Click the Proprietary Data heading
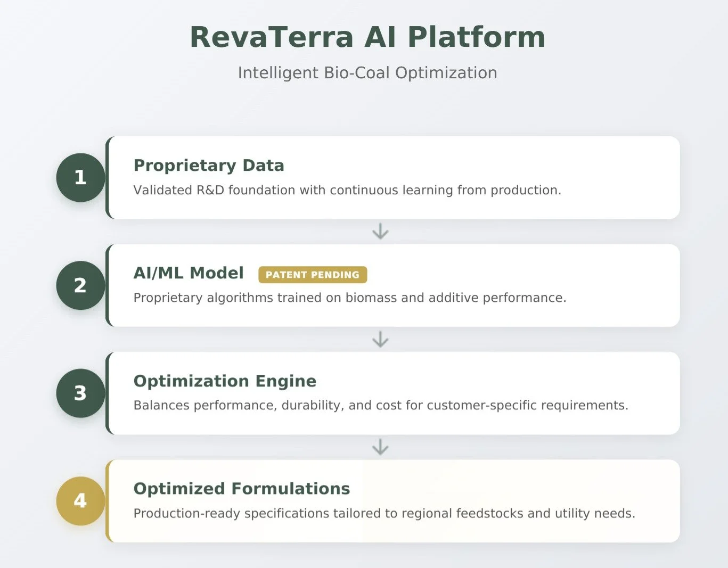The image size is (728, 568). tap(209, 166)
